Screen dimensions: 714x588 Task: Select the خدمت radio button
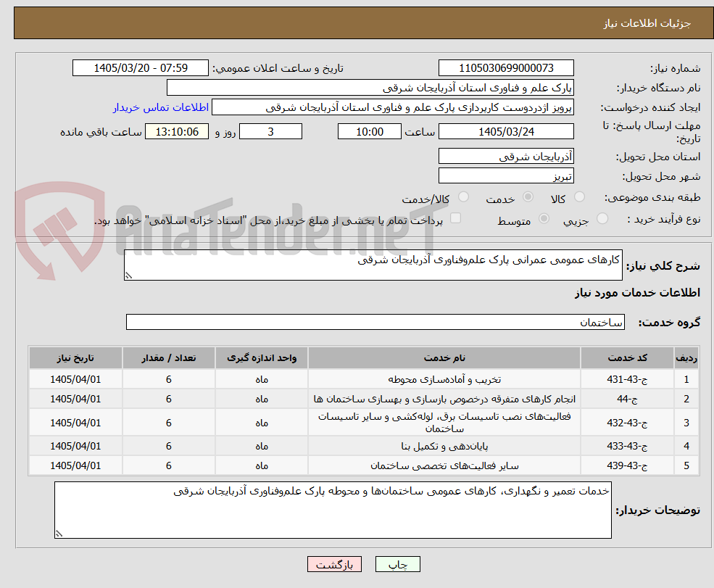pyautogui.click(x=528, y=196)
